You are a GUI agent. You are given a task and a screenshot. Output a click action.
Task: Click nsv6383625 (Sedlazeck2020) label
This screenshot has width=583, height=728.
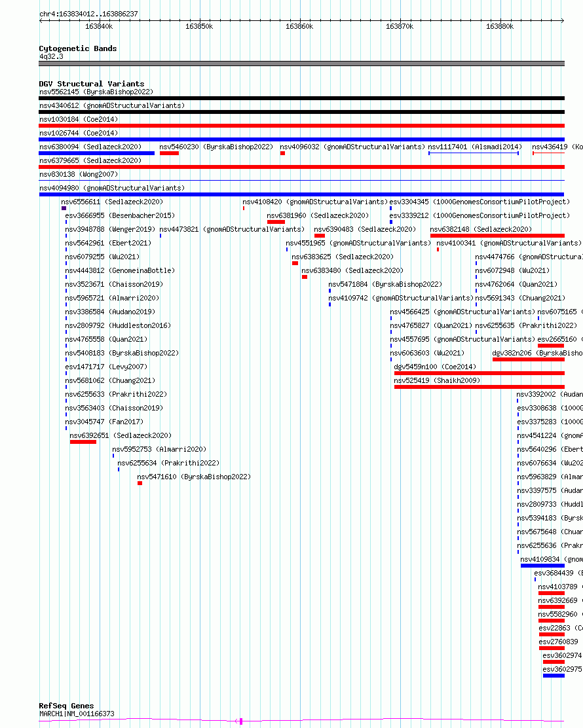tap(343, 257)
